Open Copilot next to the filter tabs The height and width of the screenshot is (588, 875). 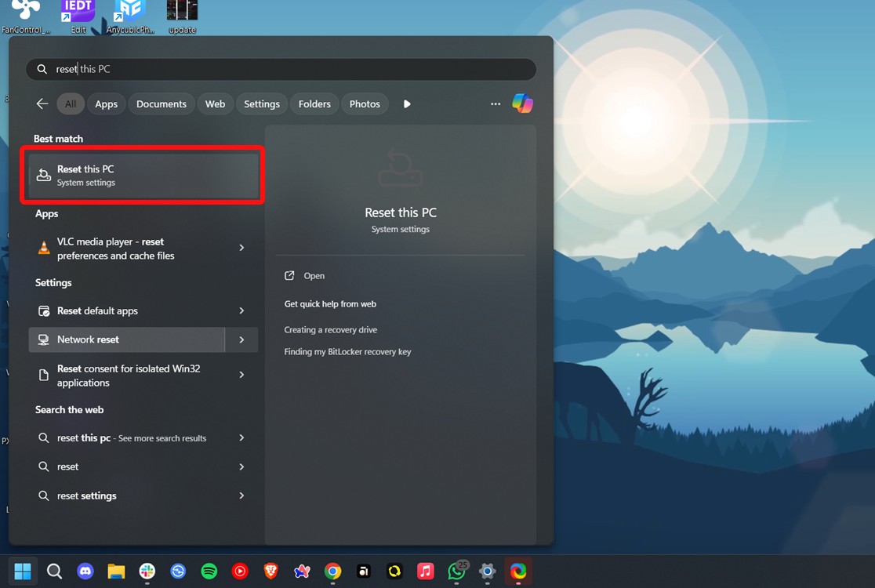[522, 103]
